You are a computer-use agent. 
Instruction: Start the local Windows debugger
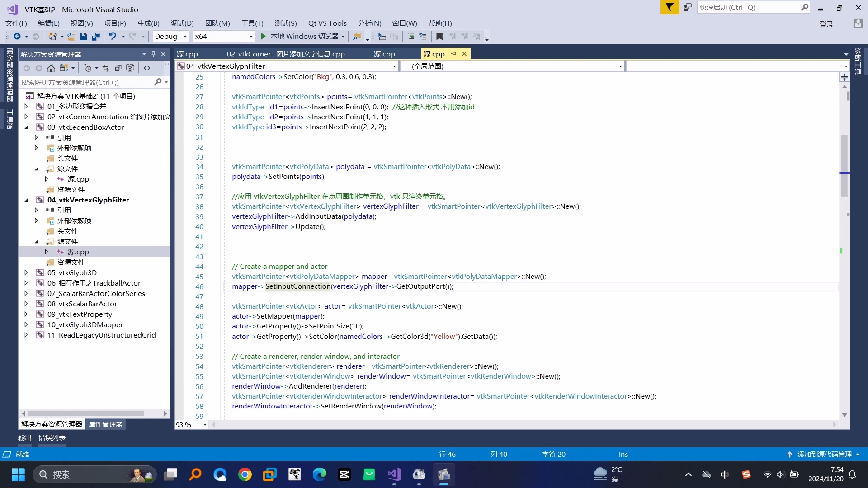(x=263, y=37)
